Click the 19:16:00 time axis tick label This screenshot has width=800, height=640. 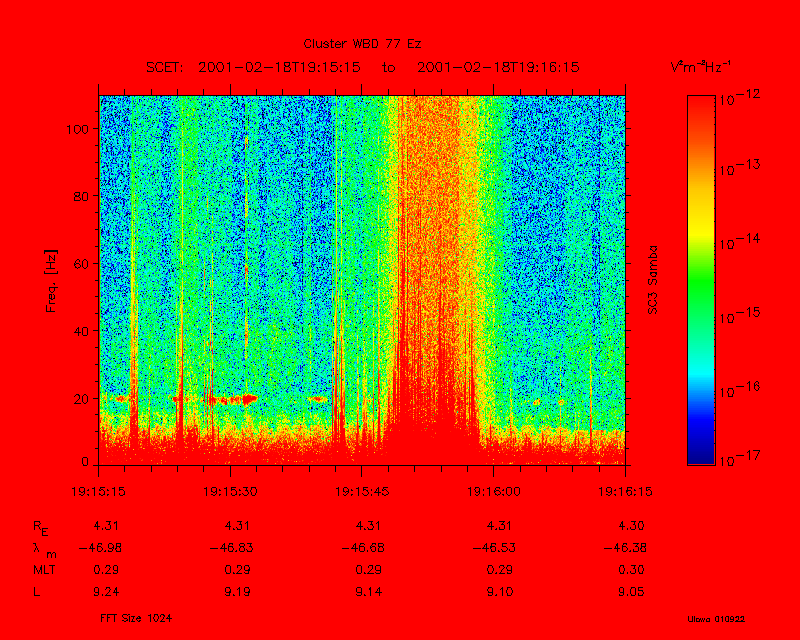(x=494, y=492)
